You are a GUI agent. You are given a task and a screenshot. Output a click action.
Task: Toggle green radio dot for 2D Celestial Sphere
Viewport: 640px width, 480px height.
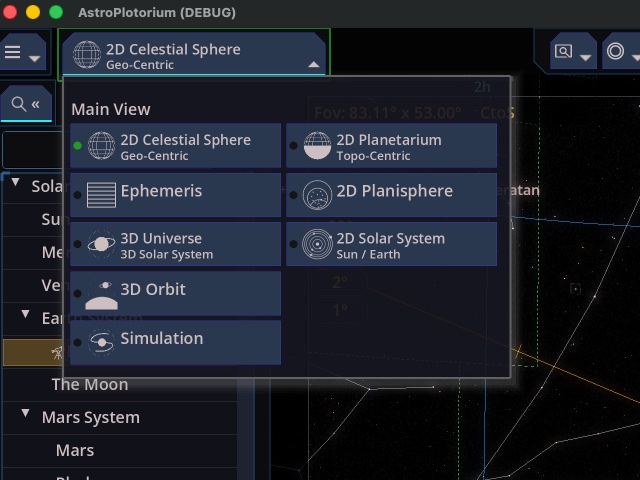78,146
